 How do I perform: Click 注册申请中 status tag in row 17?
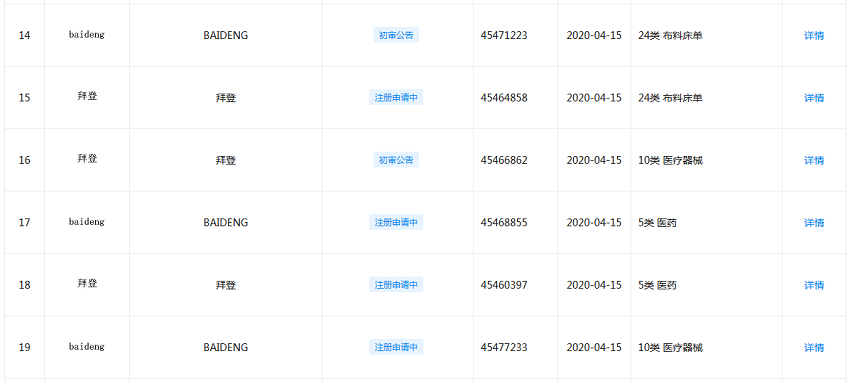coord(396,222)
